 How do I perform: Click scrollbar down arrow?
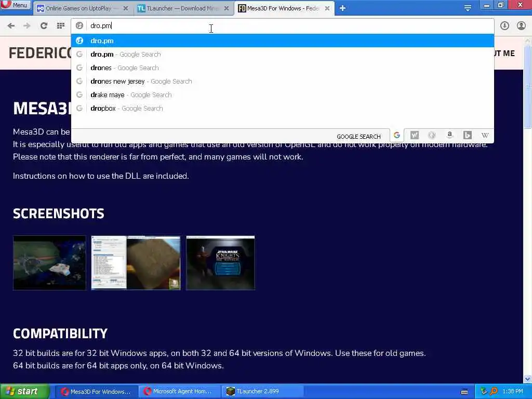(x=527, y=379)
